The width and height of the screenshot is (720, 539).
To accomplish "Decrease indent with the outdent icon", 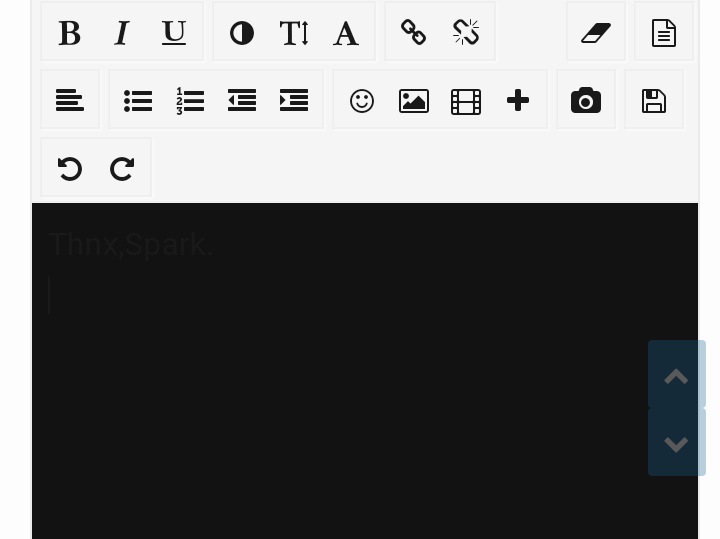I will point(242,100).
